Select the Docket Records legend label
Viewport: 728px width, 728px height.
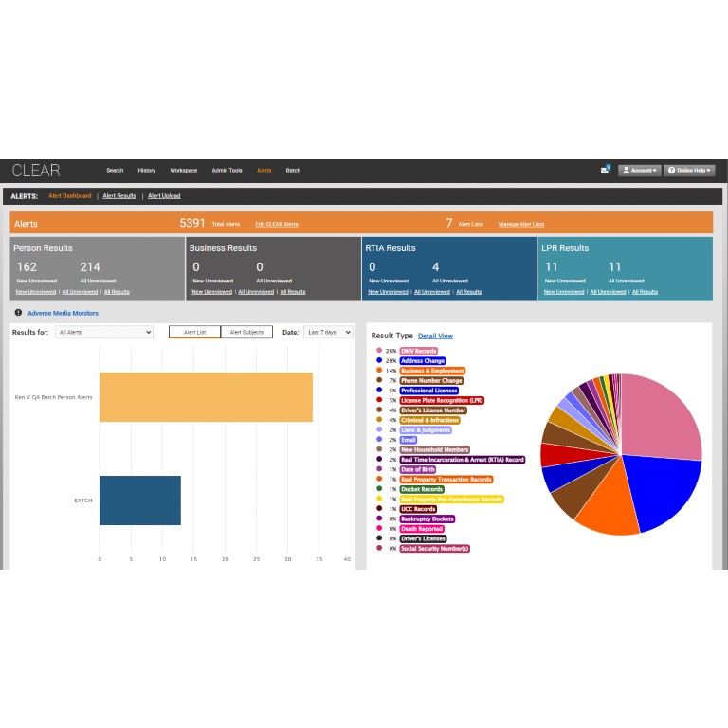[422, 489]
